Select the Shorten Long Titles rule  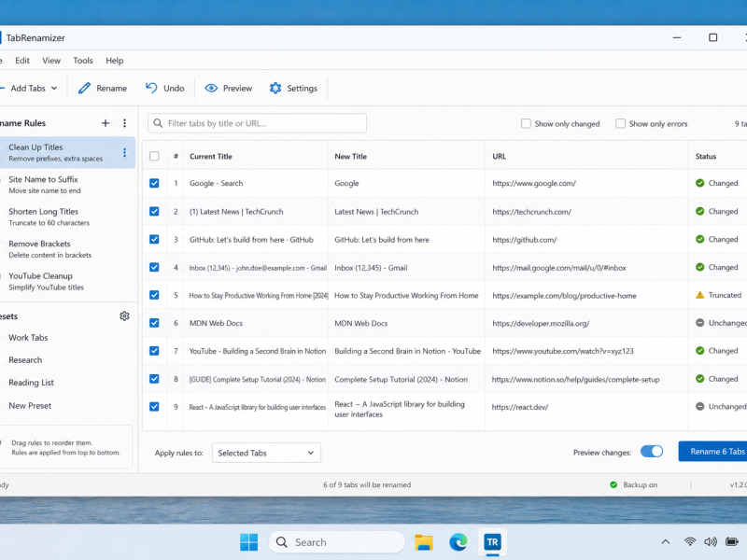point(67,217)
